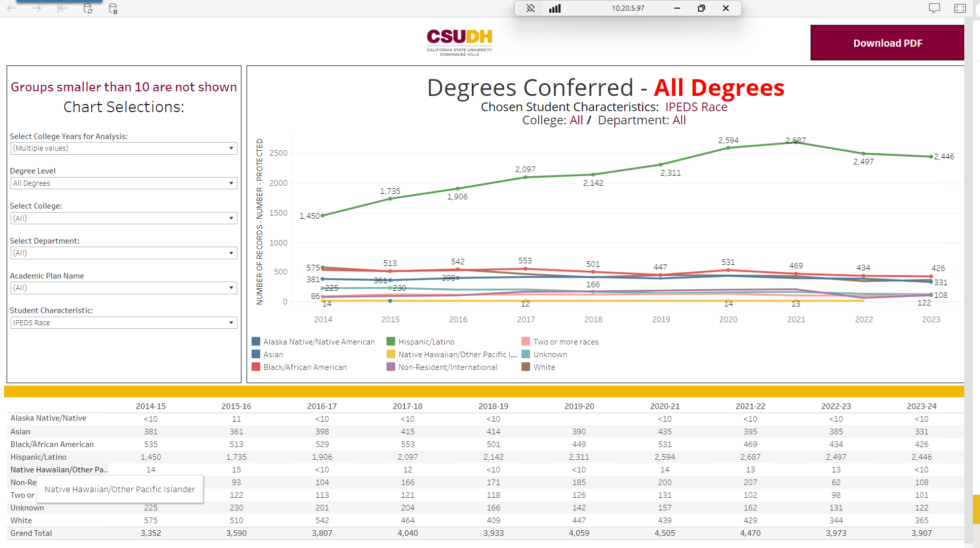The height and width of the screenshot is (548, 980).
Task: Click the 3,907 Grand Total cell for 2023-24
Action: pos(922,533)
